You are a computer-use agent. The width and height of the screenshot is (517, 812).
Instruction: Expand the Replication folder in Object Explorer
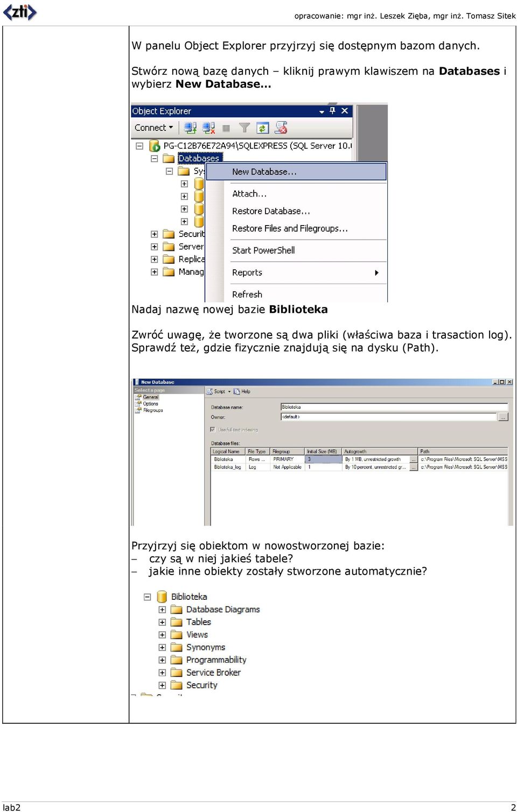[x=154, y=259]
